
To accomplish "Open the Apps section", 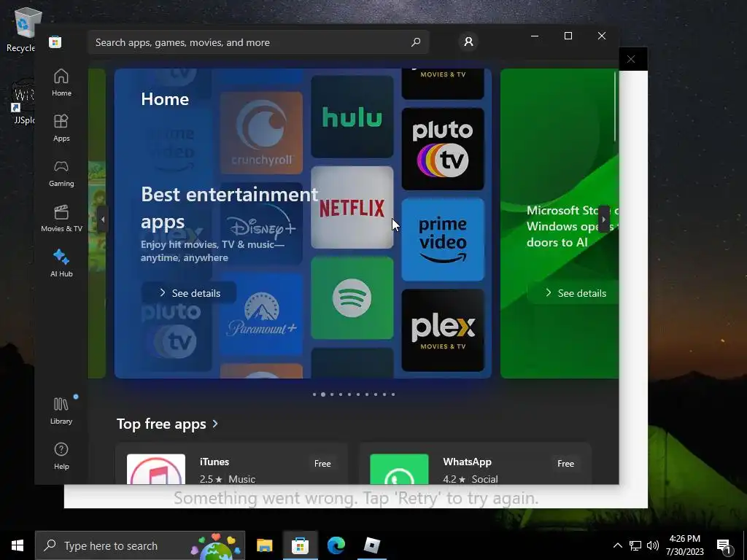I will point(61,128).
